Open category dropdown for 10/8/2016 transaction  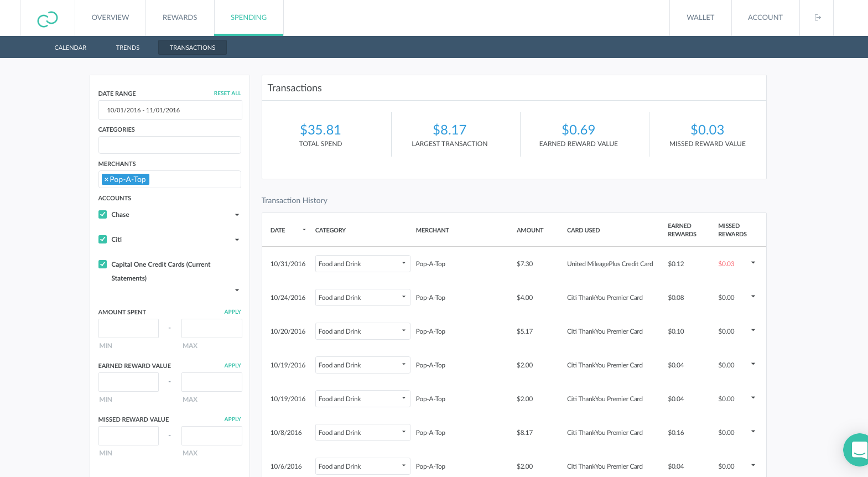[x=362, y=432]
